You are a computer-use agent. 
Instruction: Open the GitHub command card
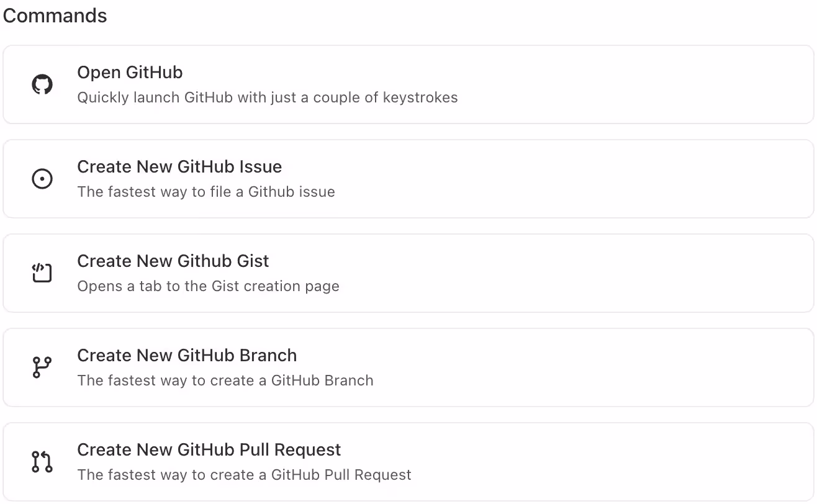pos(408,84)
